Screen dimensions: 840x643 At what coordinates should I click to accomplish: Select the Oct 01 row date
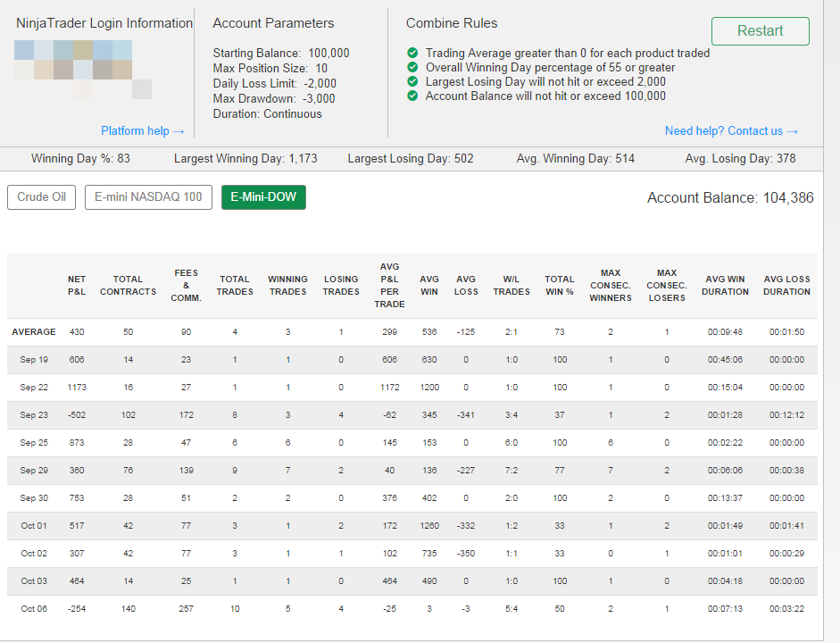click(34, 526)
